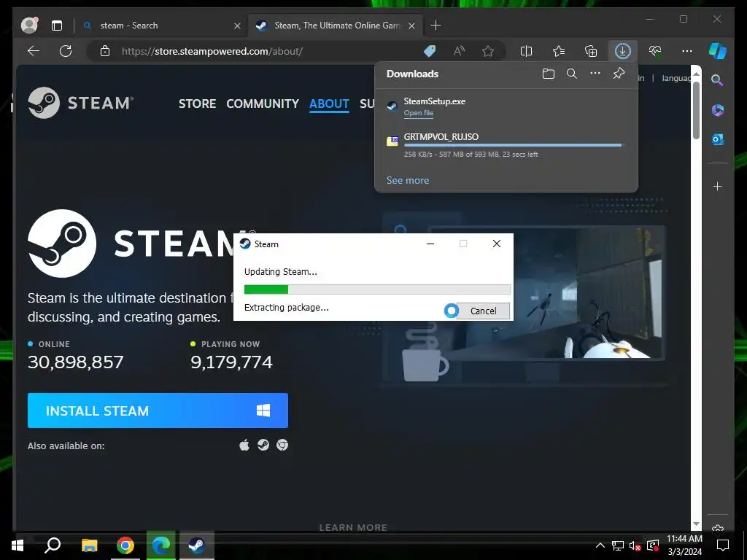Viewport: 747px width, 560px height.
Task: Select the Apple macOS download icon
Action: click(x=244, y=445)
